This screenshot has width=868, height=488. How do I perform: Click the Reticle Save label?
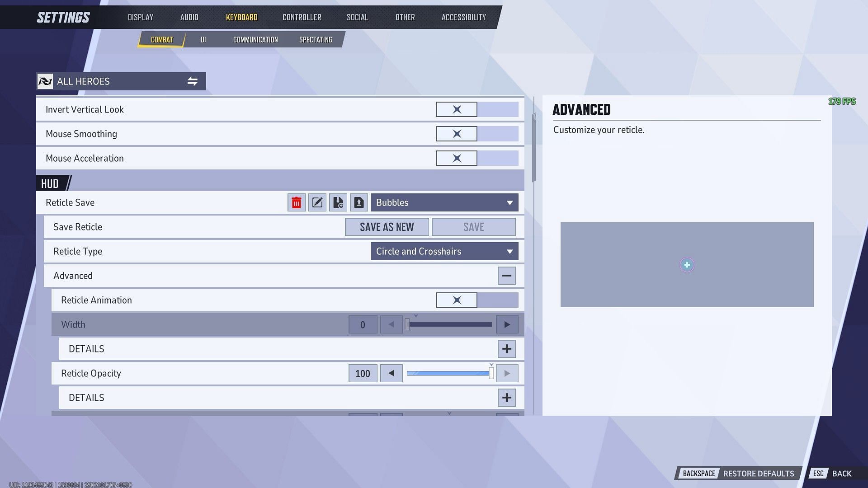pyautogui.click(x=70, y=202)
